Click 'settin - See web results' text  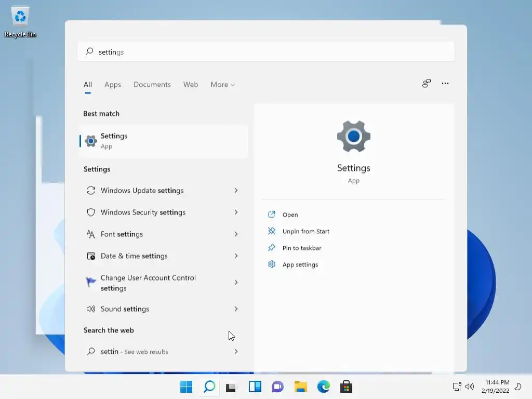point(134,352)
